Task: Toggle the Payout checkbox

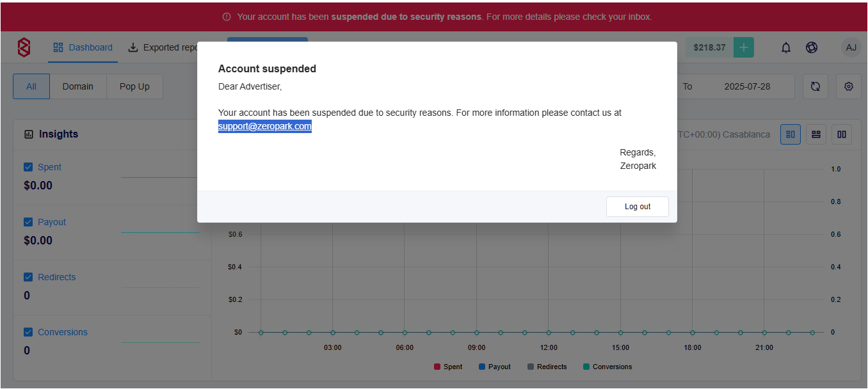Action: [x=28, y=222]
